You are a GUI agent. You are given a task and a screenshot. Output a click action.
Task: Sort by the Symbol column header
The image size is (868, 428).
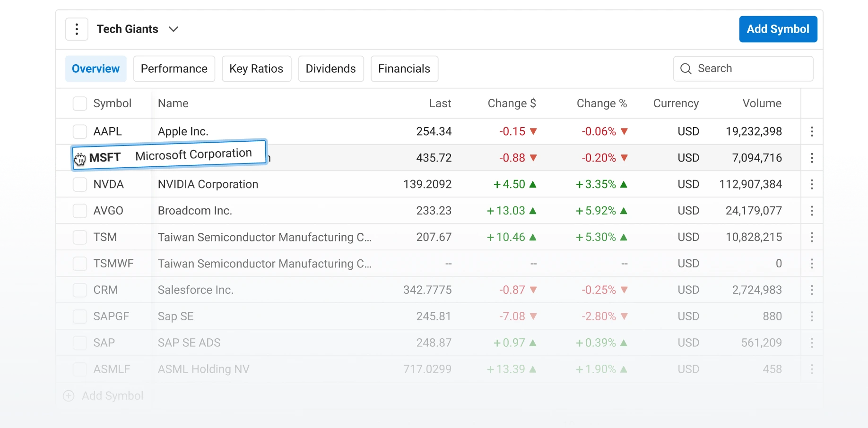coord(113,103)
